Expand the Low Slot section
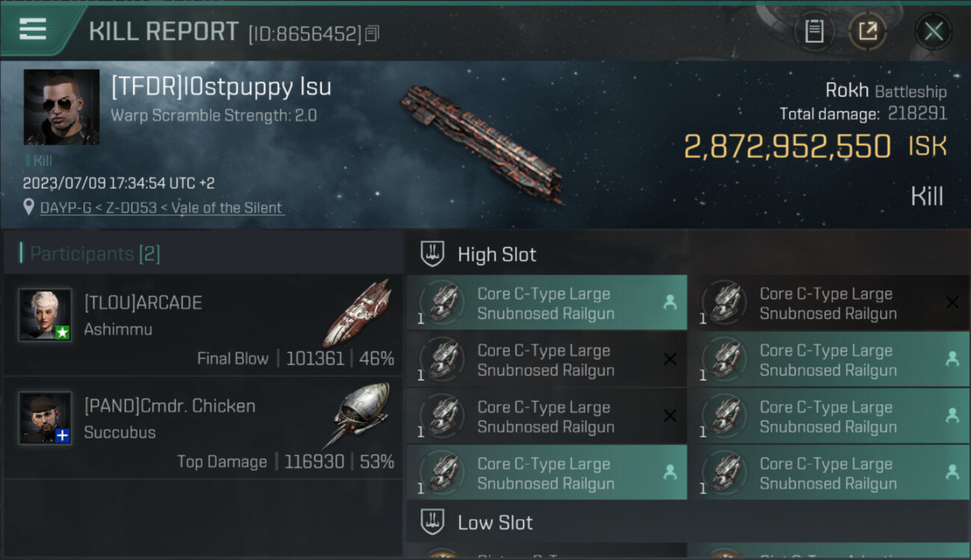971x560 pixels. (495, 523)
